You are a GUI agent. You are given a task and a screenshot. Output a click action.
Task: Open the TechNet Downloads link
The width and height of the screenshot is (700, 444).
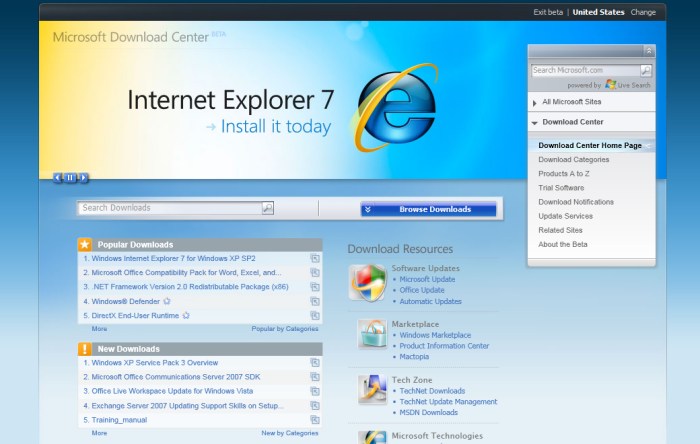(x=432, y=391)
